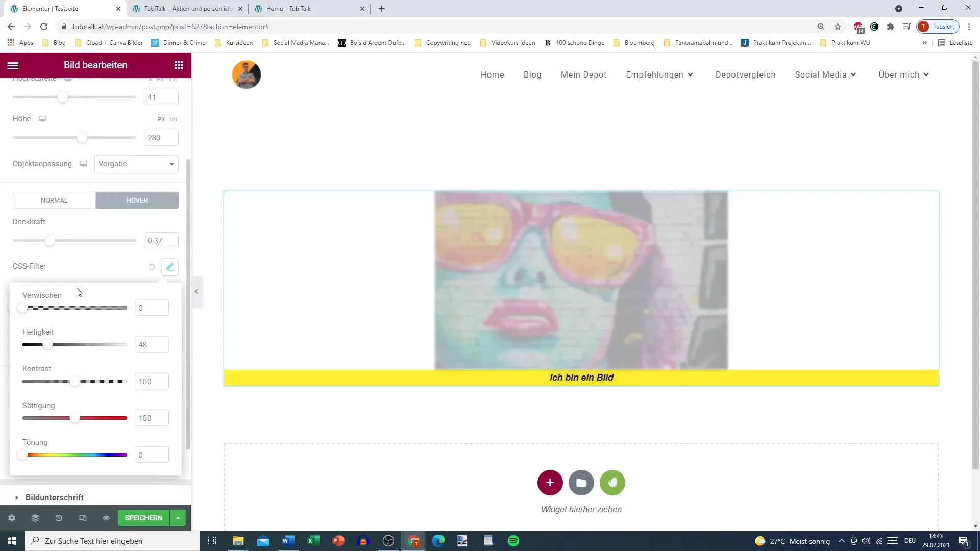Expand the Bildunterschrift section

click(55, 497)
